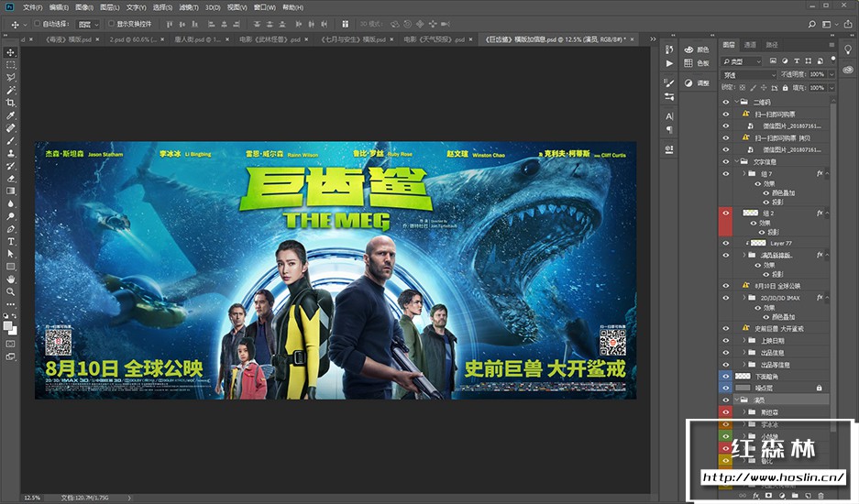Open the Fill value dropdown arrow
Viewport: 859px width, 504px height.
click(x=831, y=88)
